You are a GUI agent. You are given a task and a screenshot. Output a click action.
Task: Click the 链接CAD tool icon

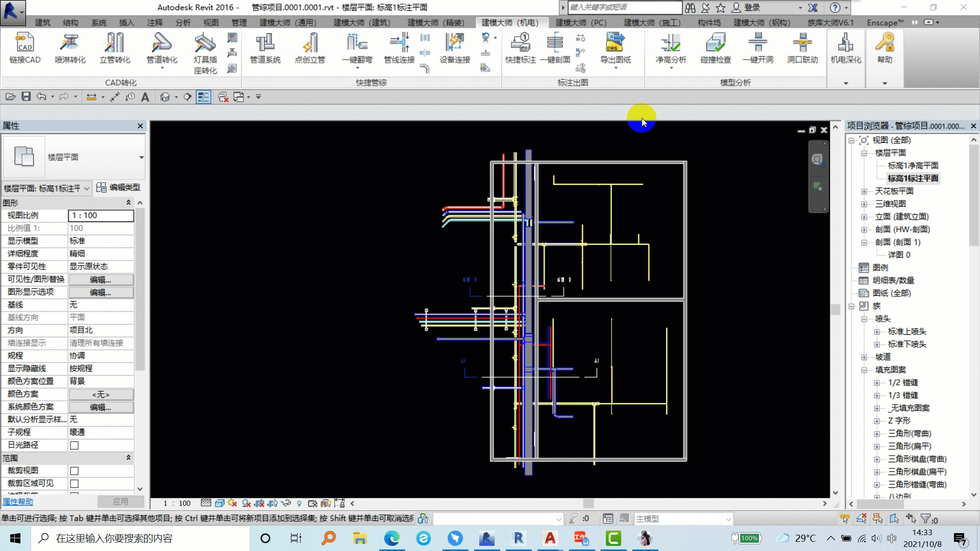point(24,43)
